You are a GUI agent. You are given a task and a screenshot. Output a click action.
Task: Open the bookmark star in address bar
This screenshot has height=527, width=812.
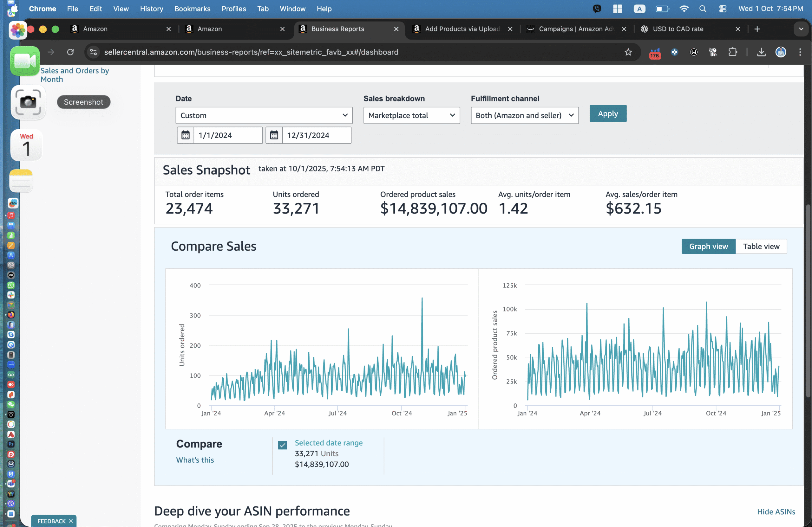pos(628,52)
